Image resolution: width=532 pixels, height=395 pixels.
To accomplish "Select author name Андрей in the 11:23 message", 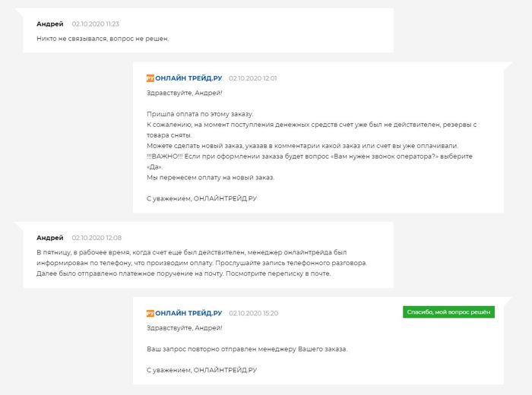I will (50, 24).
